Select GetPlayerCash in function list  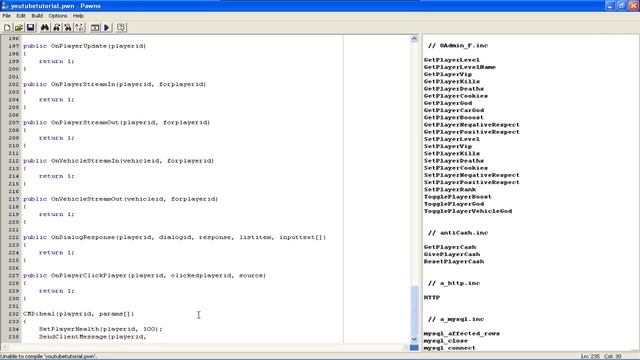(449, 247)
